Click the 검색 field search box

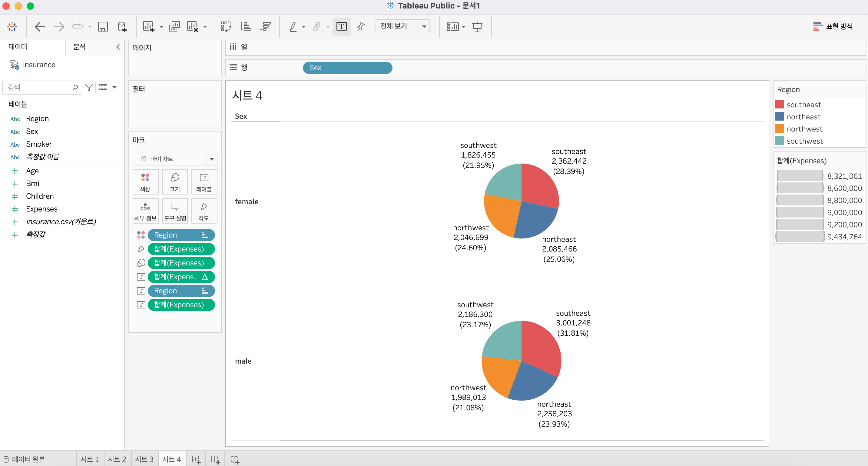pos(42,87)
